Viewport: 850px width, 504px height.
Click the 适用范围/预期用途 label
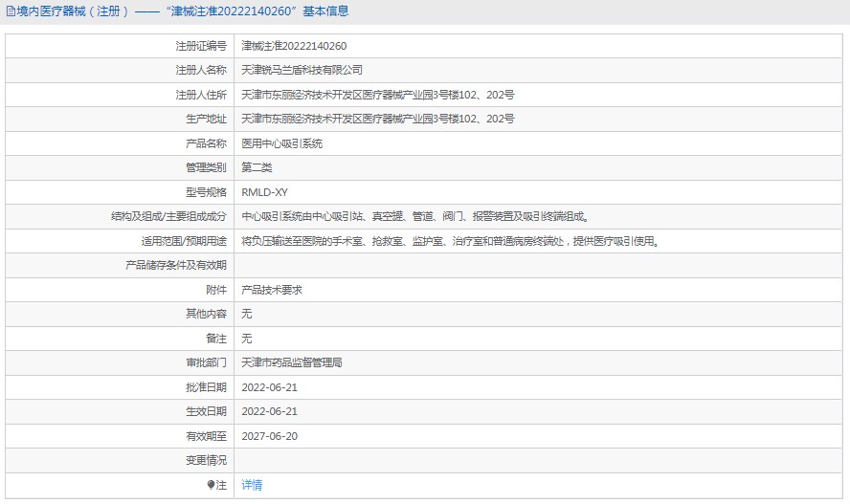[x=184, y=241]
